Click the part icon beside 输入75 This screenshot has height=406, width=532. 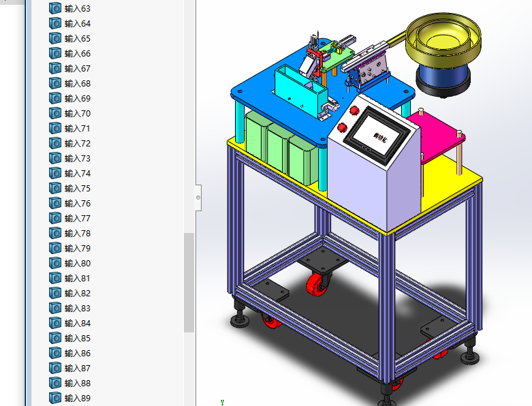point(55,188)
